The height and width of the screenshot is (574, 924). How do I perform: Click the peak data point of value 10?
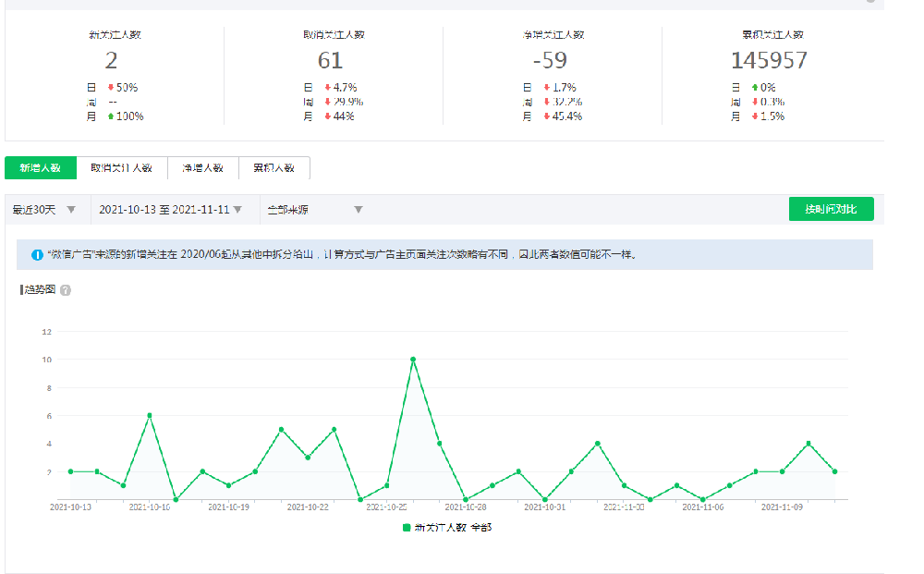pos(413,359)
